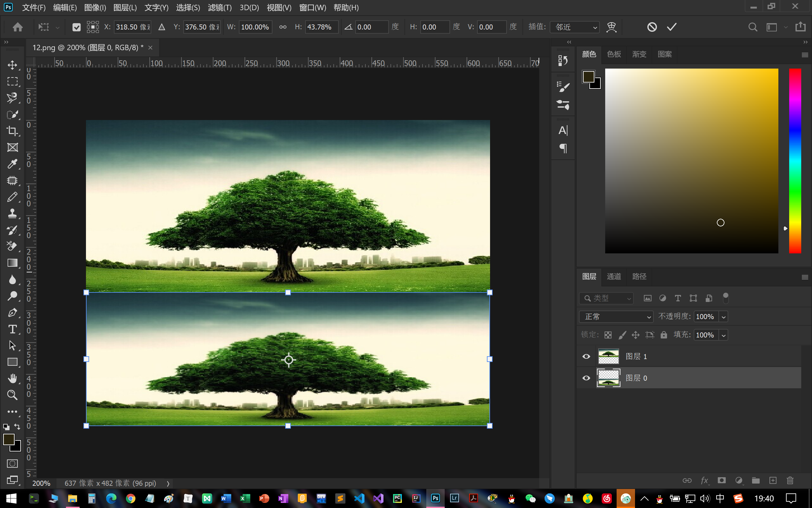Open the History panel icon
The height and width of the screenshot is (508, 812).
563,61
